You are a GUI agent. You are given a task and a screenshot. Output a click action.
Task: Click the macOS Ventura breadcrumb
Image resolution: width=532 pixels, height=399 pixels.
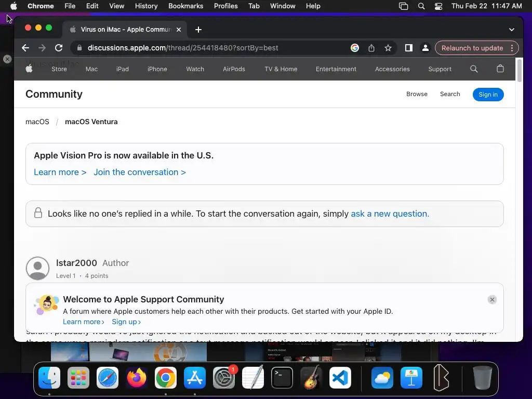tap(91, 122)
